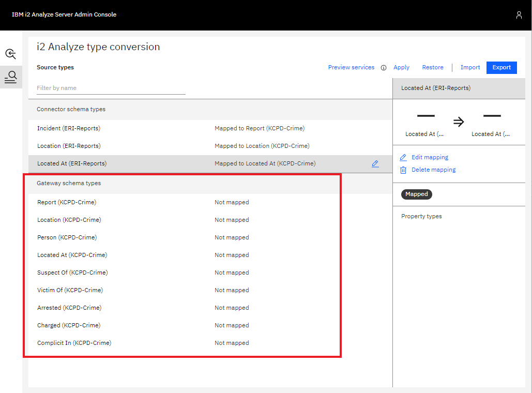532x393 pixels.
Task: Click the trash icon for Delete mapping
Action: click(x=404, y=170)
